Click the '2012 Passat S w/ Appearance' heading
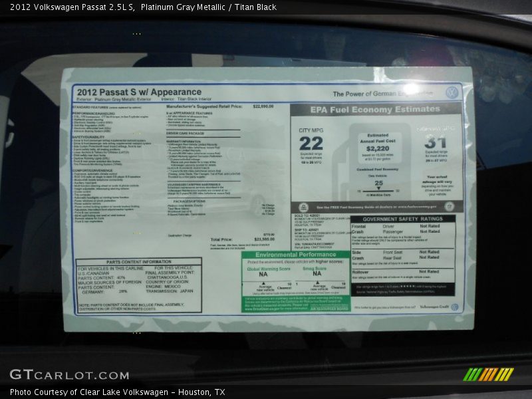 pyautogui.click(x=139, y=92)
